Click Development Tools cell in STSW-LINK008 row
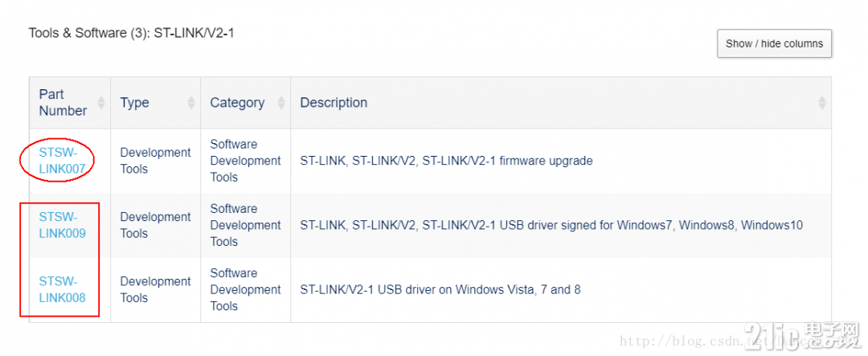The height and width of the screenshot is (356, 868). [x=156, y=289]
